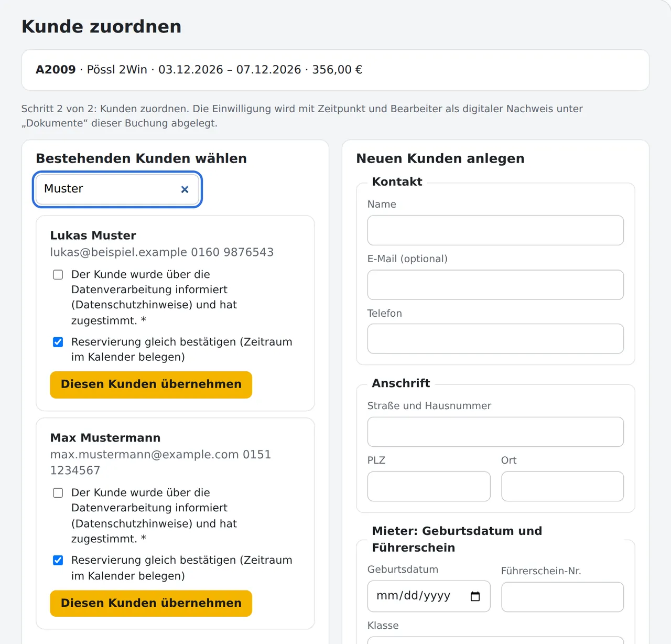671x644 pixels.
Task: Click the email lukas@beispiel.example text
Action: click(118, 252)
